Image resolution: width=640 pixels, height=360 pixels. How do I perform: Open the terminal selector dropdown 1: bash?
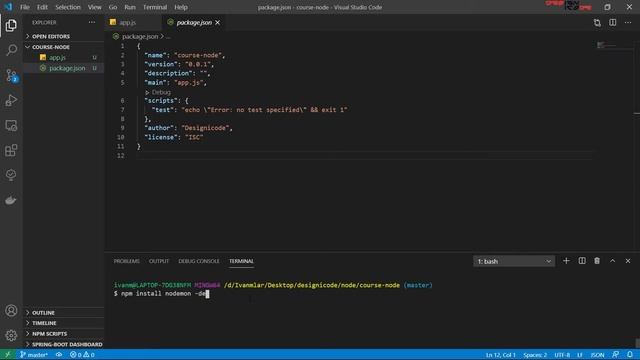514,261
